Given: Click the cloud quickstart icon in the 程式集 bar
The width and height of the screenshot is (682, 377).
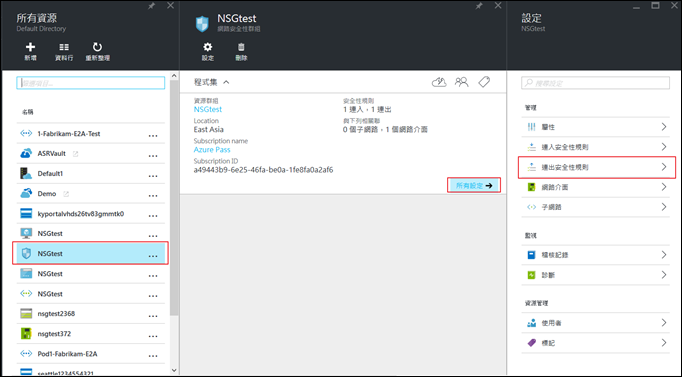Looking at the screenshot, I should 439,82.
